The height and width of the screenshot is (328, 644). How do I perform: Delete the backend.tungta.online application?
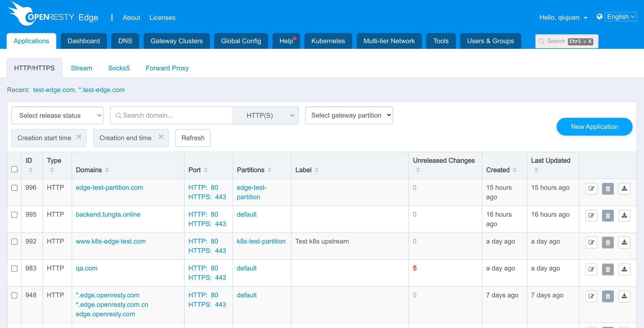607,215
